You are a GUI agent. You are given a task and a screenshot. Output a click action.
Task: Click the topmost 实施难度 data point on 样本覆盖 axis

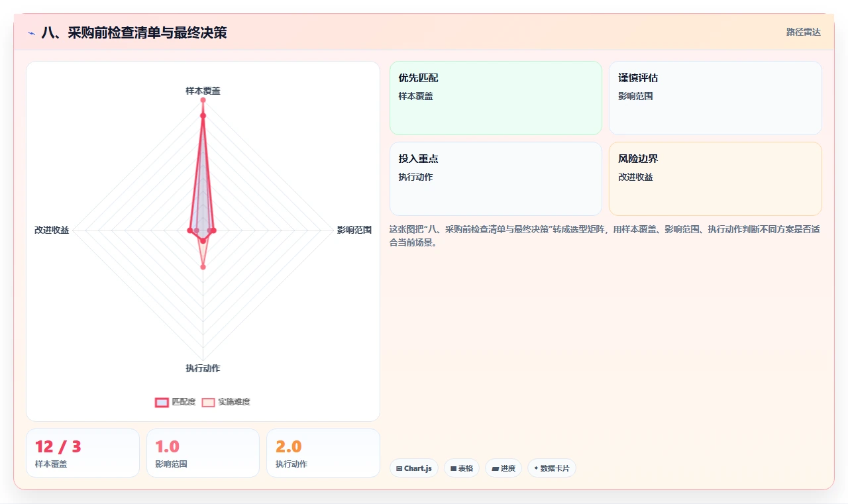pos(203,100)
